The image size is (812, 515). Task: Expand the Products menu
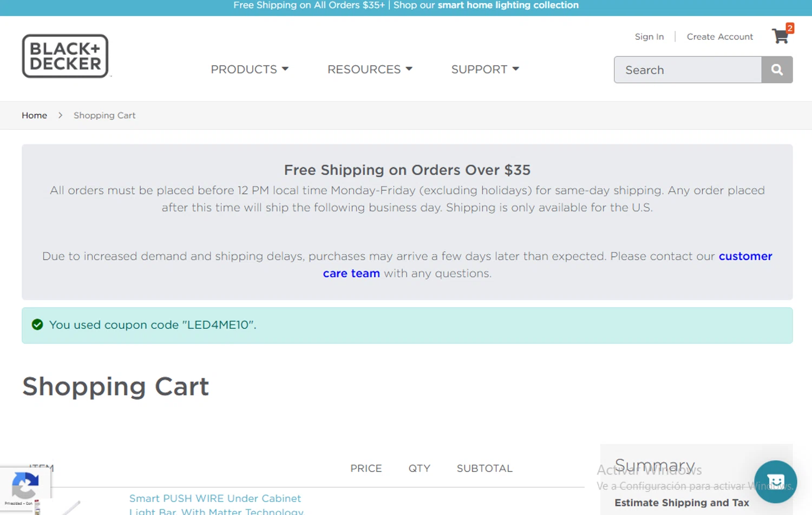(250, 69)
